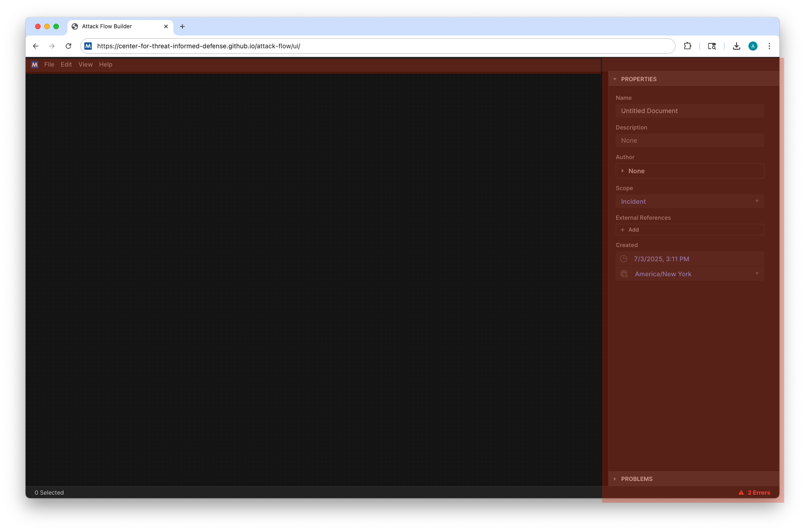The image size is (805, 532).
Task: Click the External References label
Action: click(643, 218)
